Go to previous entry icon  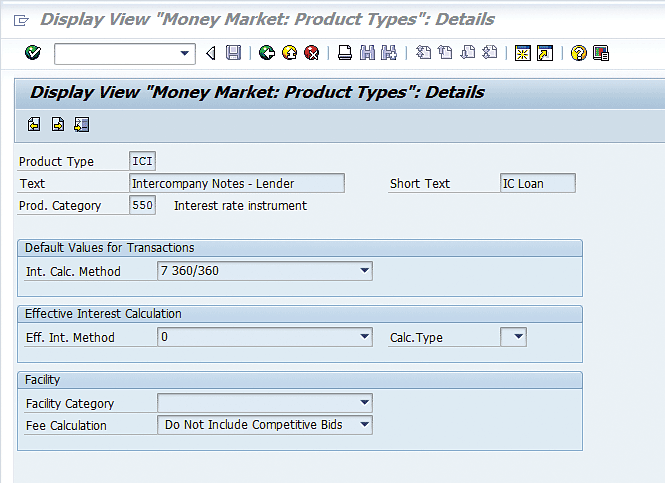[x=34, y=124]
